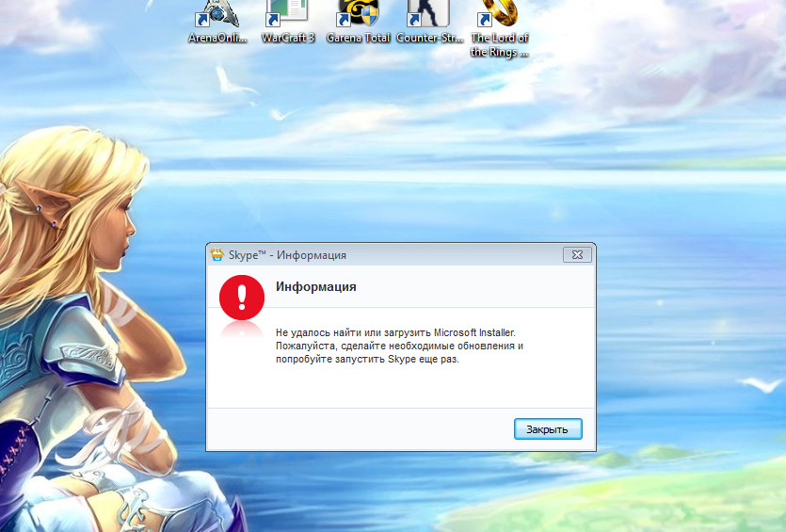Click the 'ArenaOnli...' icon label text
This screenshot has height=532, width=786.
[217, 39]
